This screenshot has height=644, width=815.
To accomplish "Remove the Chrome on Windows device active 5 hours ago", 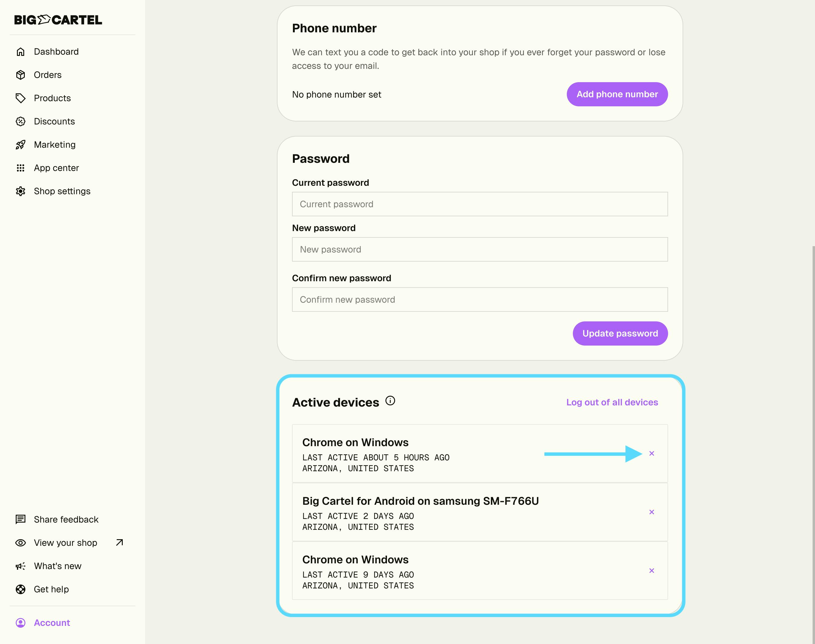I will pos(652,453).
